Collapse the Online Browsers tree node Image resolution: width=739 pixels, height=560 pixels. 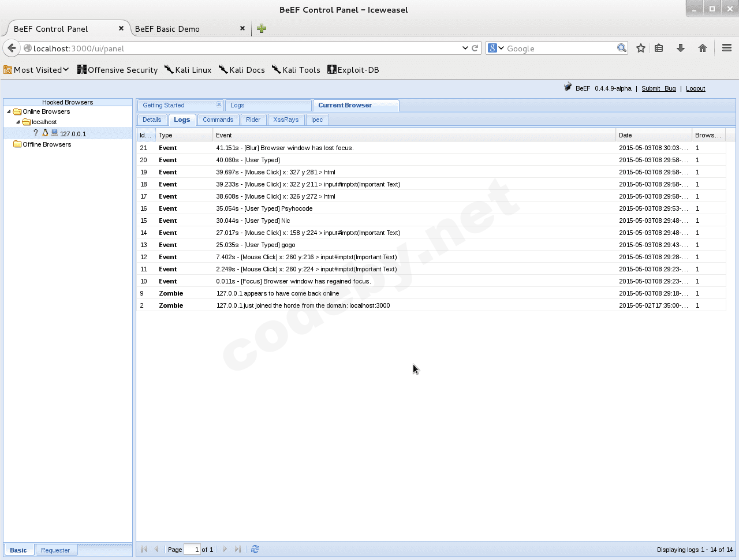[9, 111]
